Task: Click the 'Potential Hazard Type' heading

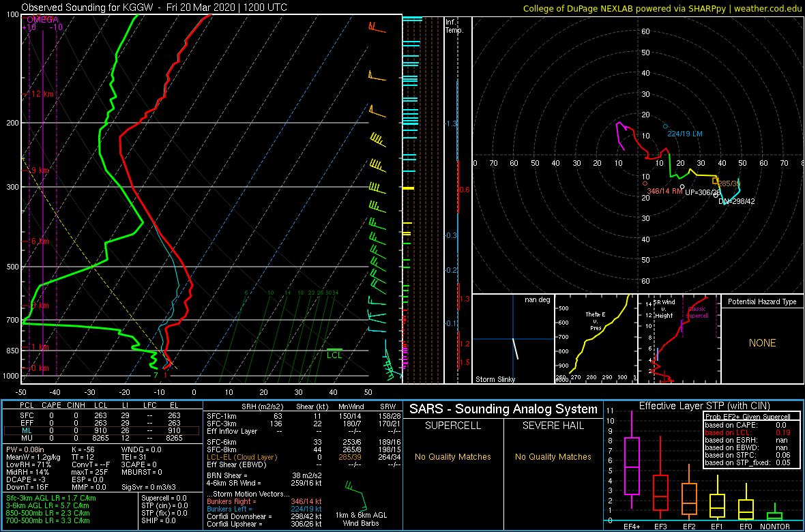Action: (762, 301)
